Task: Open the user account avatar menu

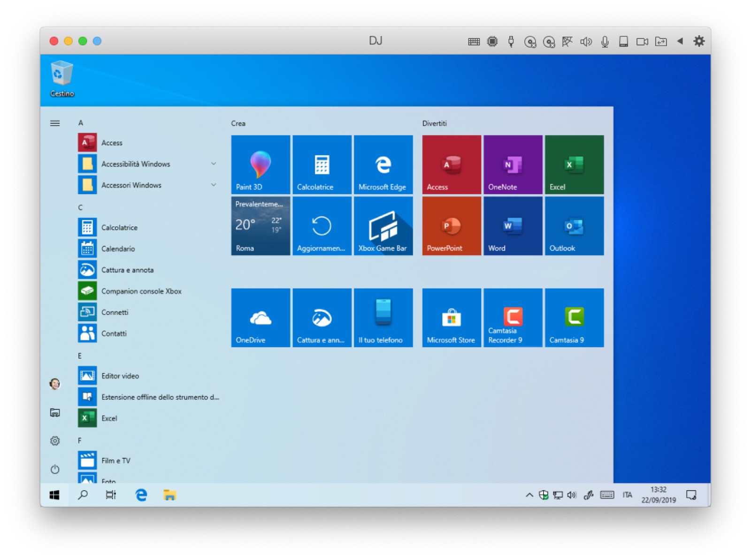Action: click(x=55, y=384)
